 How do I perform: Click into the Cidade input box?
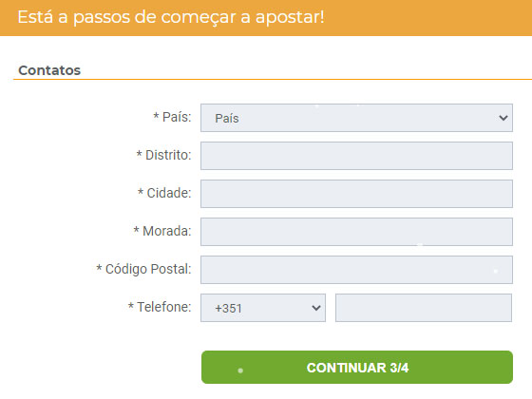[356, 194]
